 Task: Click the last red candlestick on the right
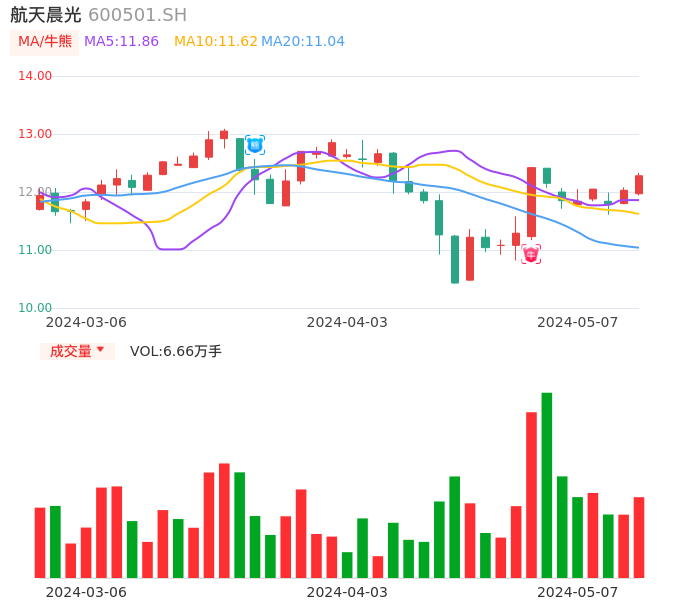coord(639,184)
